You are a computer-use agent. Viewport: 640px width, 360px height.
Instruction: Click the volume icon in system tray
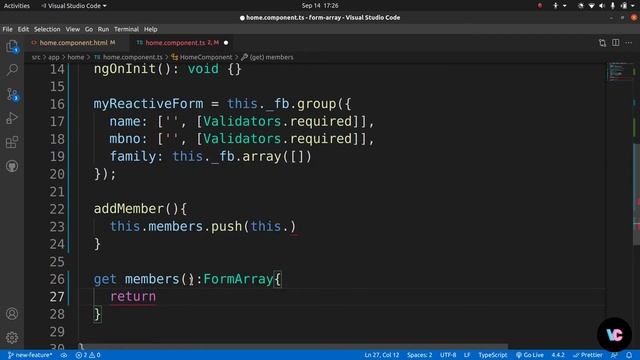(602, 6)
